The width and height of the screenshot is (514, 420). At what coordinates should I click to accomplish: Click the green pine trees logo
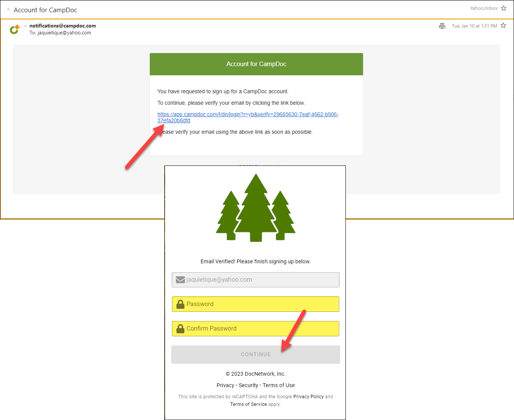(x=256, y=208)
